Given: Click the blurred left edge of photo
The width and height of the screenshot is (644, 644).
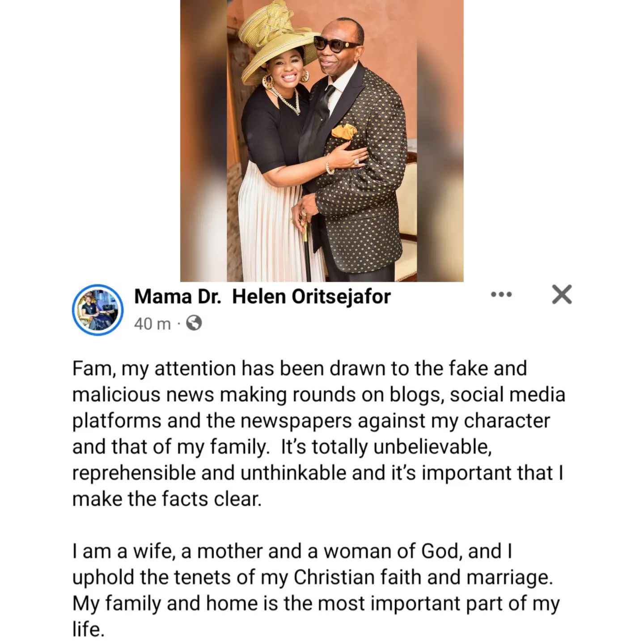Looking at the screenshot, I should click(203, 141).
